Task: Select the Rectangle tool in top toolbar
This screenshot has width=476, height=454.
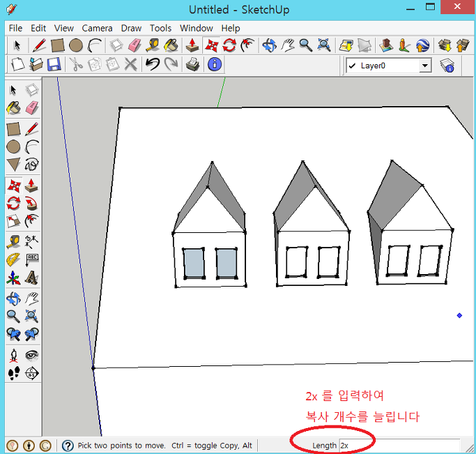Action: click(57, 45)
